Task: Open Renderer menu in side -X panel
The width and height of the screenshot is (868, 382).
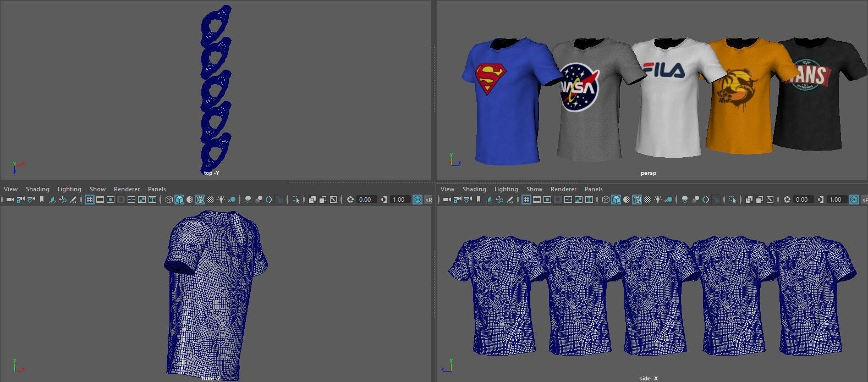Action: [x=563, y=189]
